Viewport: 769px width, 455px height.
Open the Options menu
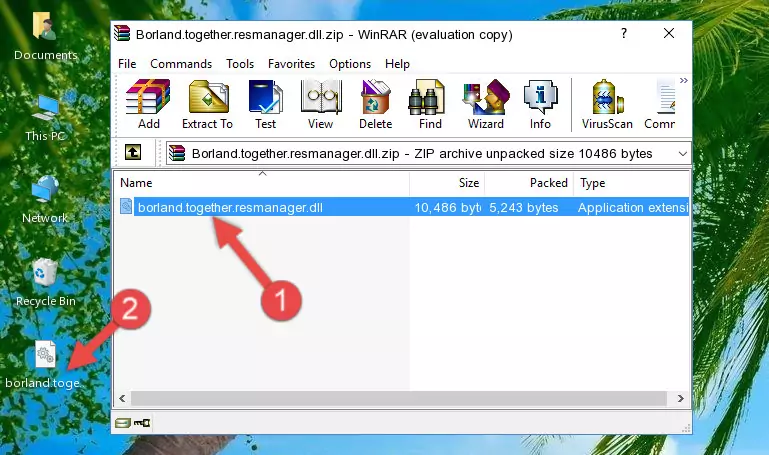coord(350,64)
